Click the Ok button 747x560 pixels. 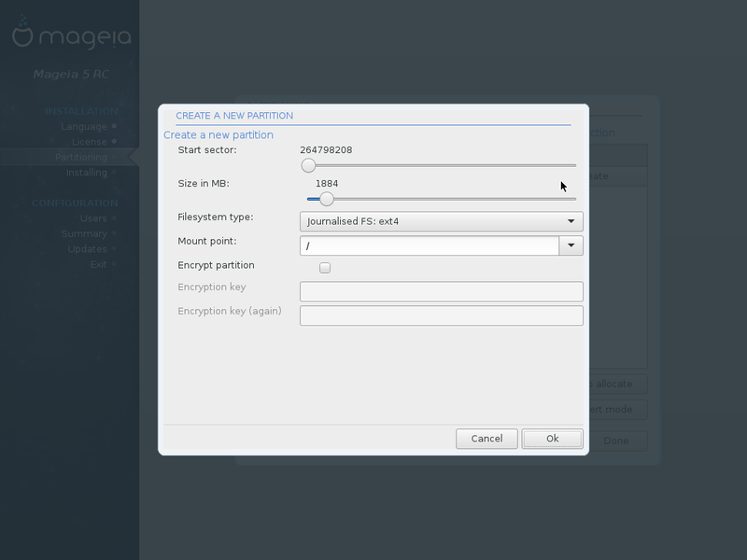point(552,439)
